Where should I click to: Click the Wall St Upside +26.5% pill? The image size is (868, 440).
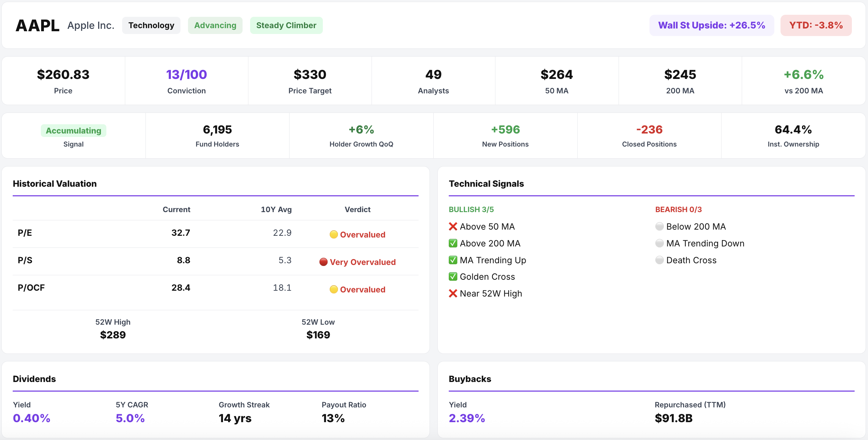712,25
